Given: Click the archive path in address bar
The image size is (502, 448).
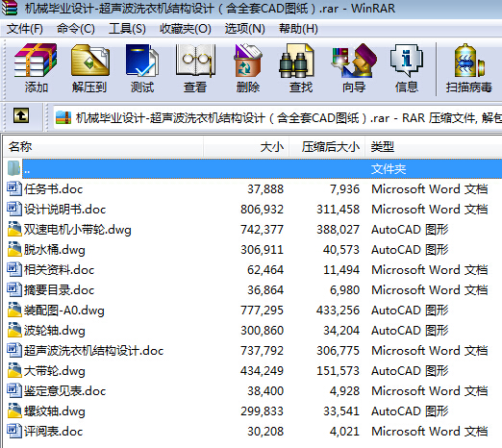Looking at the screenshot, I should 289,118.
